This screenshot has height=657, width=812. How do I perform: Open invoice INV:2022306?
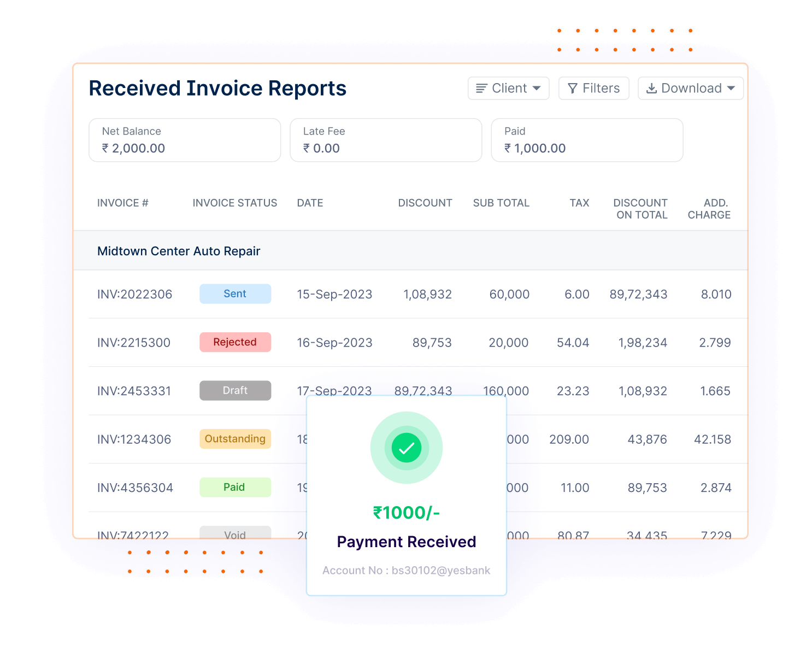(x=134, y=294)
